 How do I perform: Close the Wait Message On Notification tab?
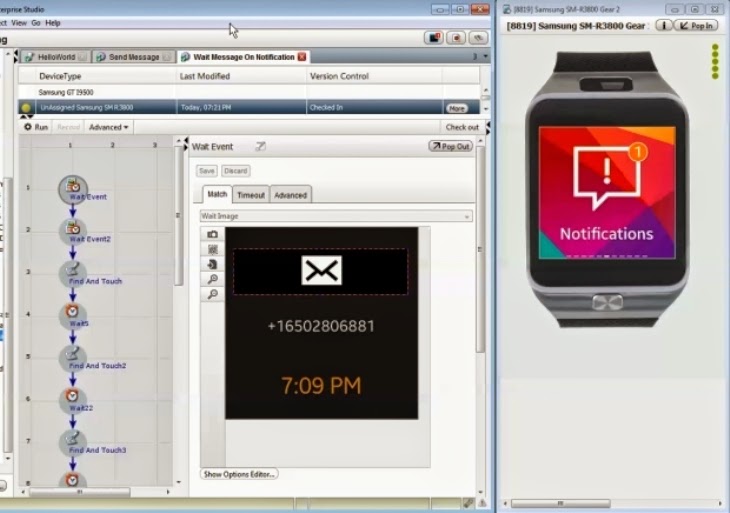[x=302, y=57]
